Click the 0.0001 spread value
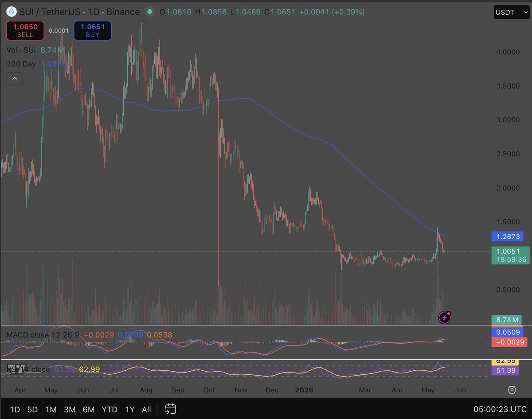532x419 pixels. (59, 31)
